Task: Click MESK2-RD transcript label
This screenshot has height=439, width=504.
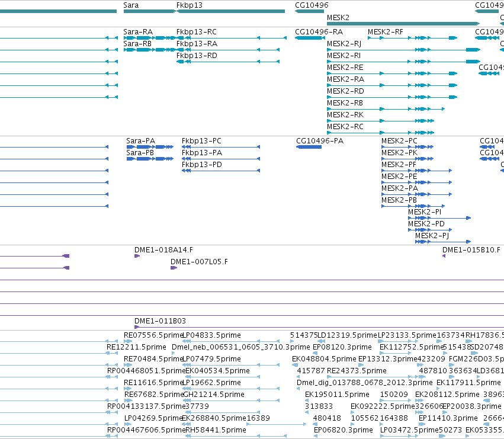Action: (x=345, y=91)
